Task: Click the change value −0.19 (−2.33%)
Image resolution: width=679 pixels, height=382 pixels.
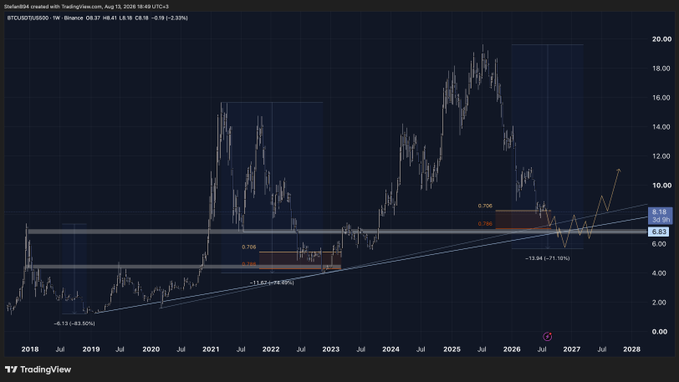Action: (169, 18)
